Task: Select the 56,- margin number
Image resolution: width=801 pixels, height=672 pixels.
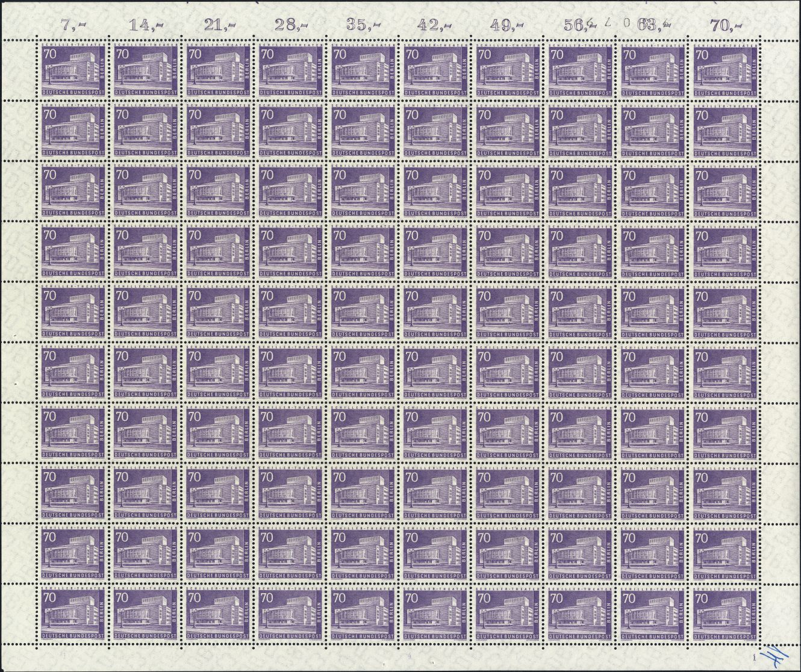Action: [576, 25]
